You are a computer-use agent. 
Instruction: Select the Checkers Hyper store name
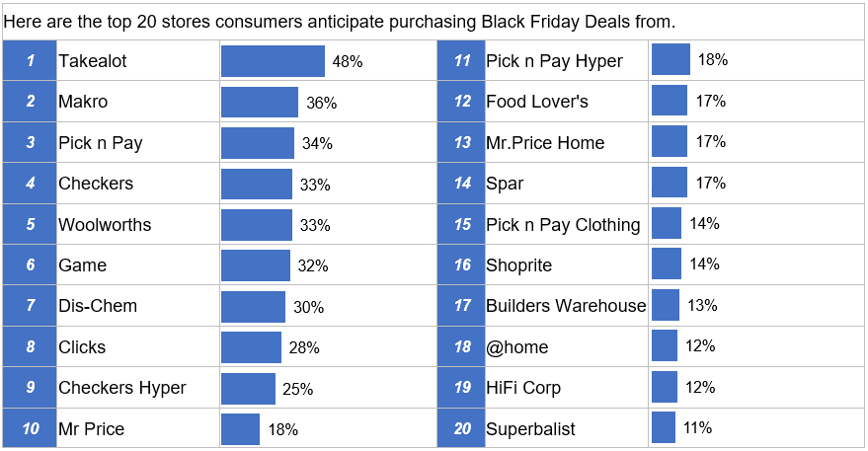122,388
